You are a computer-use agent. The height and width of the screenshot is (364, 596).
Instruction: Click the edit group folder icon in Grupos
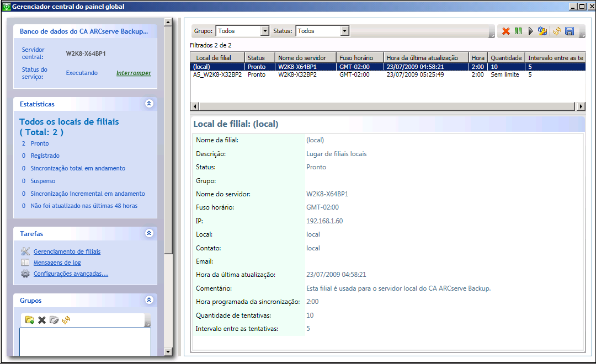click(x=54, y=320)
